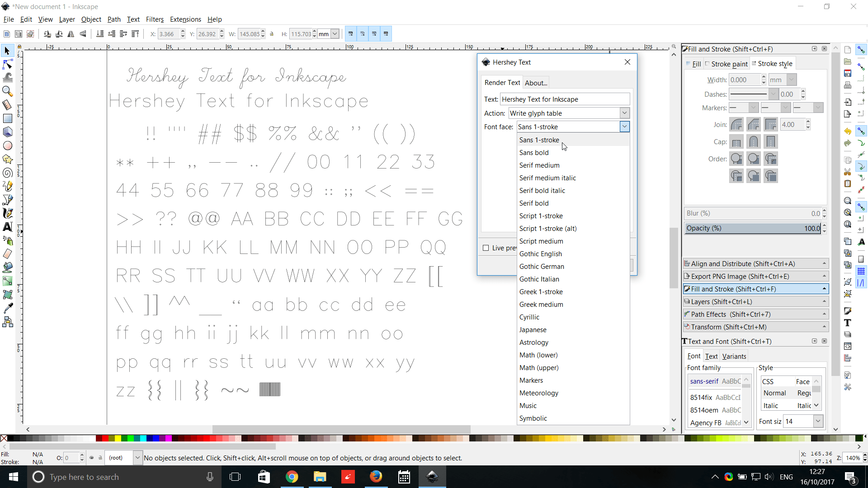Viewport: 868px width, 488px height.
Task: Open the units mm dropdown
Action: [335, 34]
